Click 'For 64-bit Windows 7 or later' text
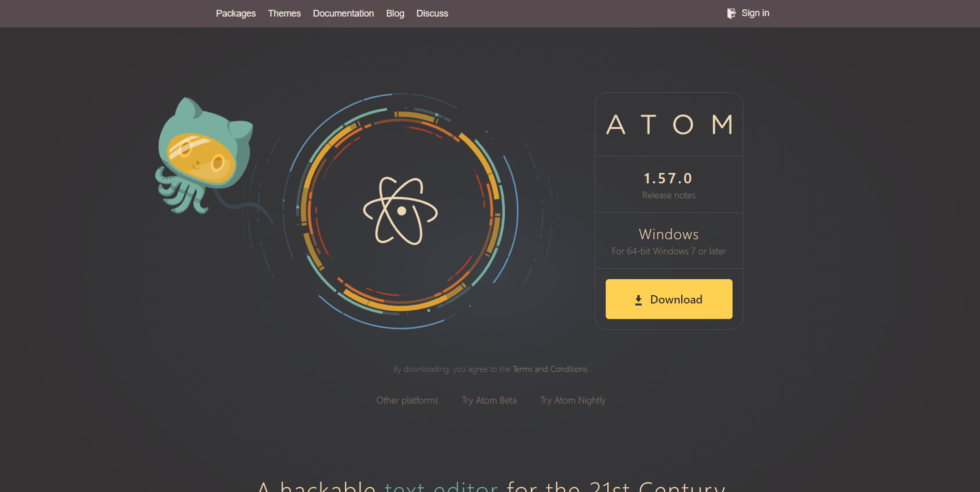Viewport: 980px width, 492px height. click(x=669, y=251)
